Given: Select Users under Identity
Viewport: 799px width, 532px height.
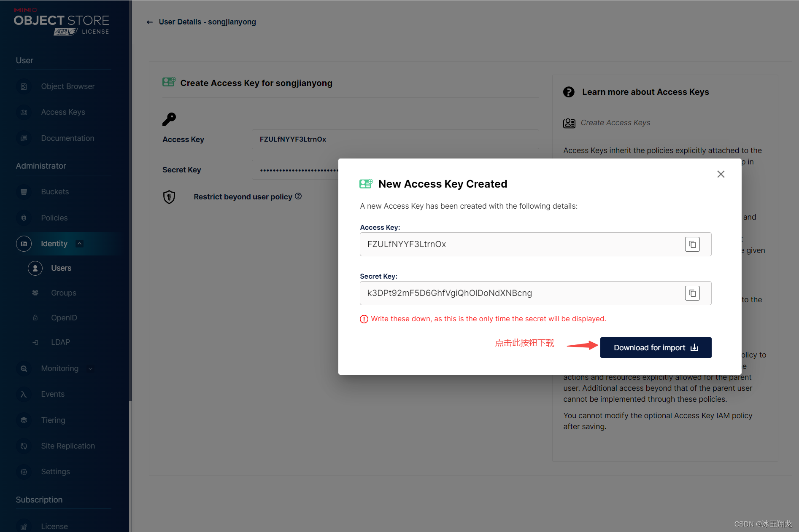Looking at the screenshot, I should [61, 268].
